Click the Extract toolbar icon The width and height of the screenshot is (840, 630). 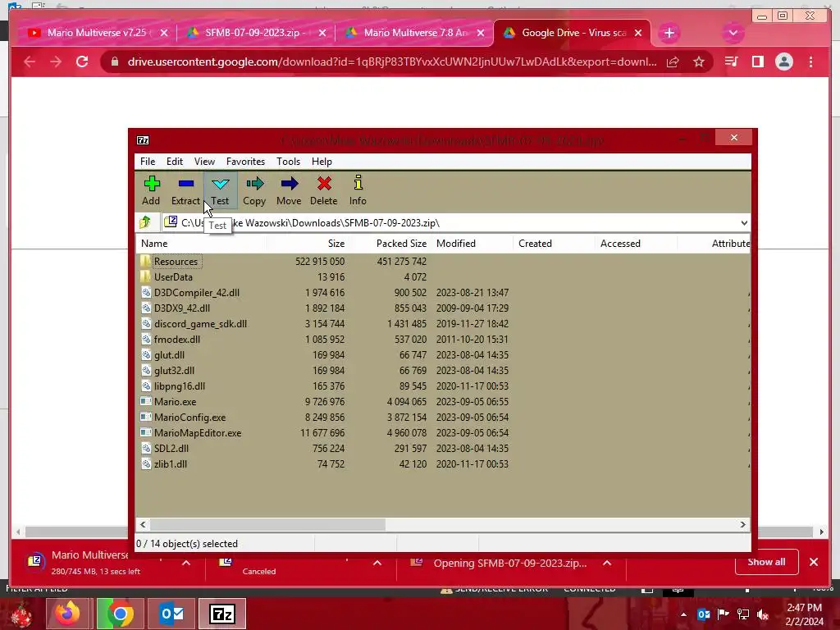tap(185, 190)
